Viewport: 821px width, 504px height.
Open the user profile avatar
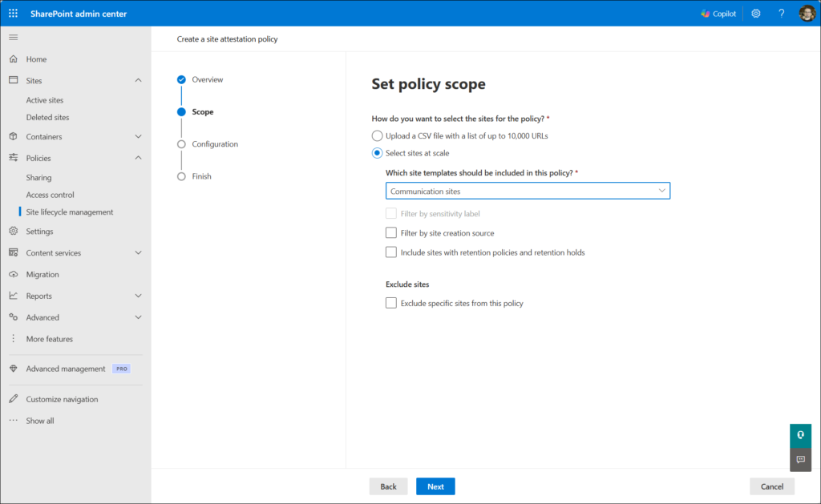click(807, 14)
